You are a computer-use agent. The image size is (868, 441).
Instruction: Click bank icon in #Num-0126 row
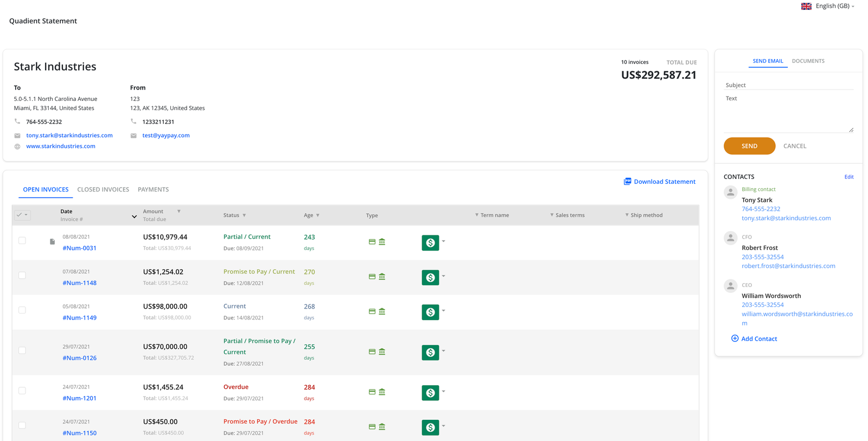pos(382,351)
